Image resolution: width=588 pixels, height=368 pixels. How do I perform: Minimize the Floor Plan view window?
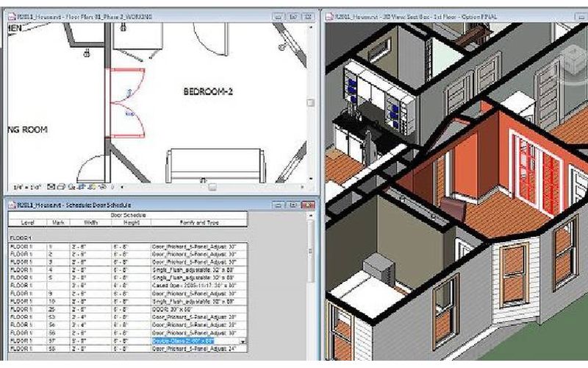pos(279,17)
